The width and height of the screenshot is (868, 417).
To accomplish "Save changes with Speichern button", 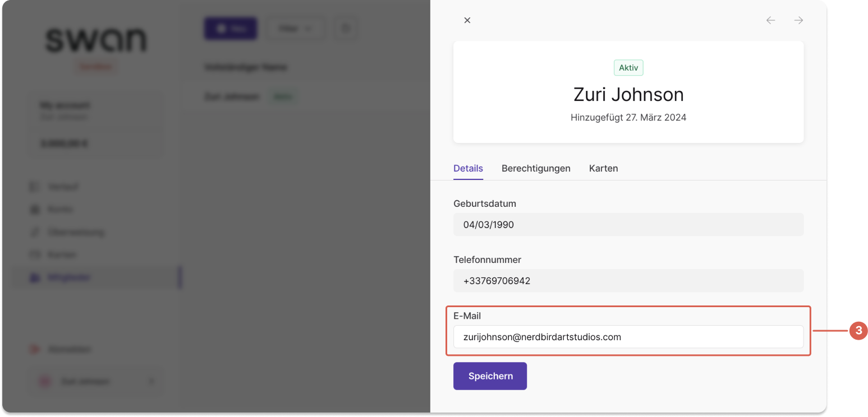I will point(490,376).
